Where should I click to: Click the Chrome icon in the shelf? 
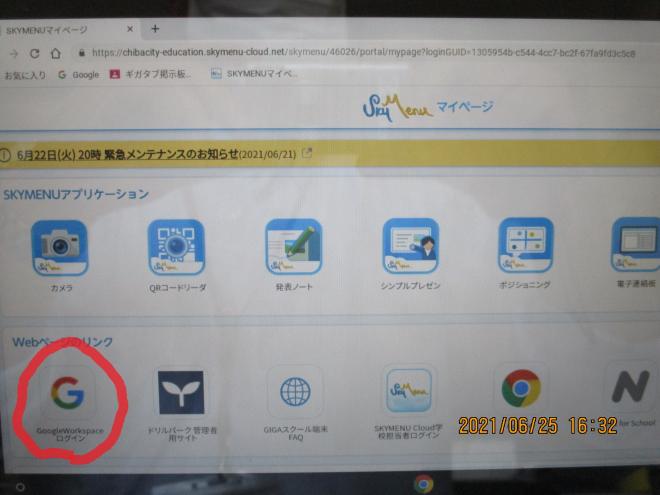pyautogui.click(x=423, y=484)
